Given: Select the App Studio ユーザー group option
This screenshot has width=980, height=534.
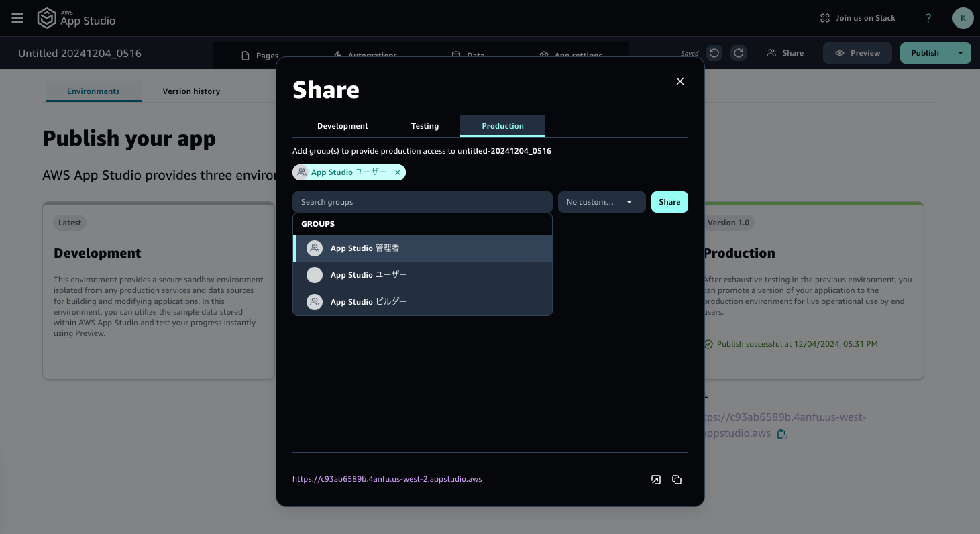Looking at the screenshot, I should pyautogui.click(x=423, y=275).
